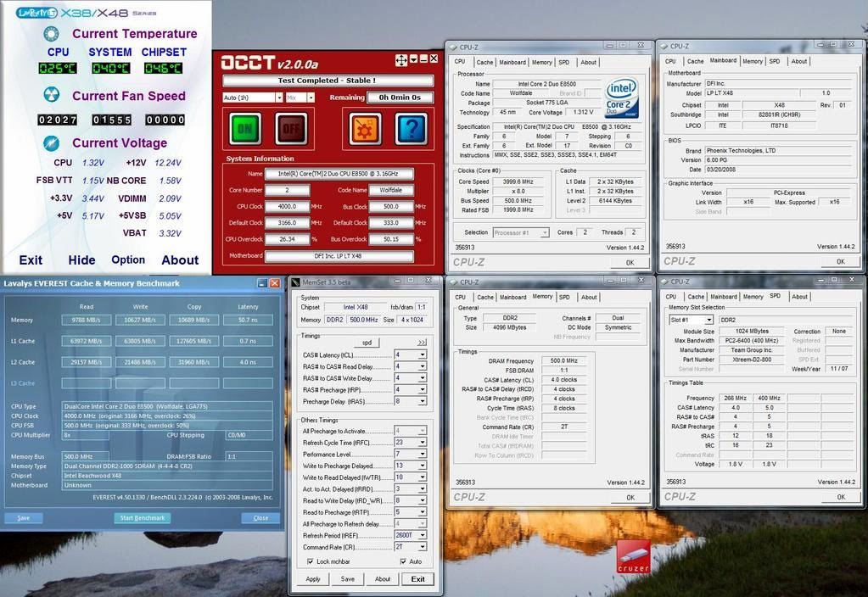The image size is (868, 597).
Task: Open Refresh Cycle Time (tRFC) dropdown
Action: pos(423,442)
